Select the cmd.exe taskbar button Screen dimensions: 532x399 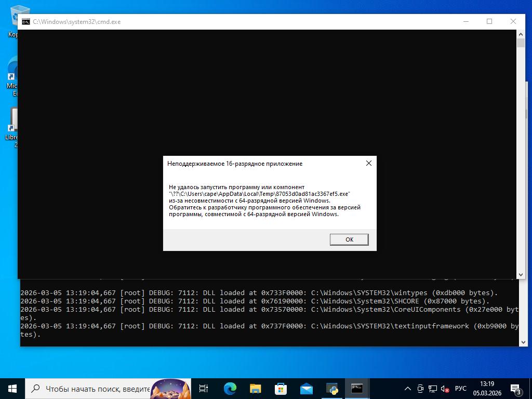(x=357, y=388)
